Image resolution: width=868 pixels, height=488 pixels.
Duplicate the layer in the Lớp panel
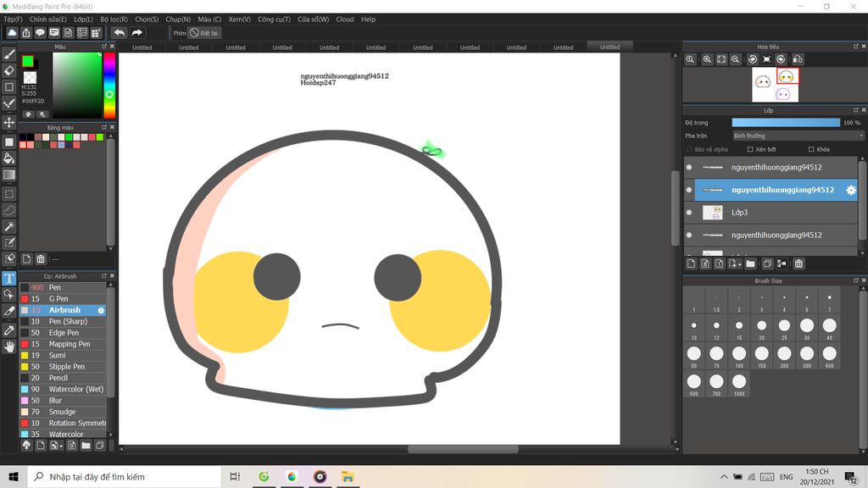pyautogui.click(x=767, y=264)
